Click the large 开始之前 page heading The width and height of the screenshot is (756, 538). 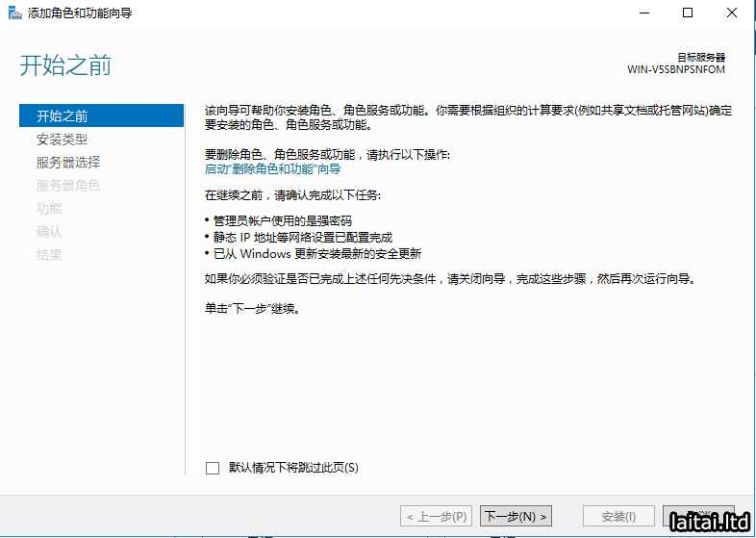click(65, 65)
